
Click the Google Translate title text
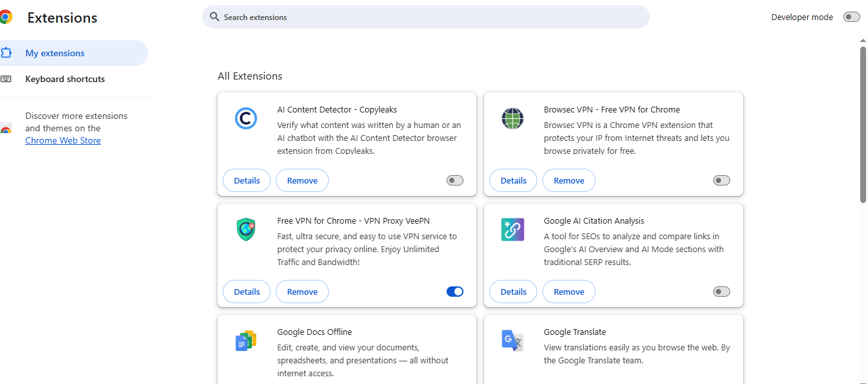[575, 332]
